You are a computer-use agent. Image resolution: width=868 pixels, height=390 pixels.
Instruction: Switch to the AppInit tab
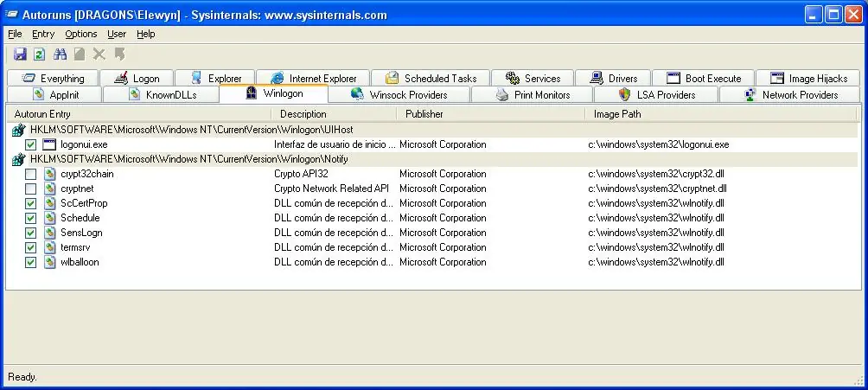(x=55, y=95)
